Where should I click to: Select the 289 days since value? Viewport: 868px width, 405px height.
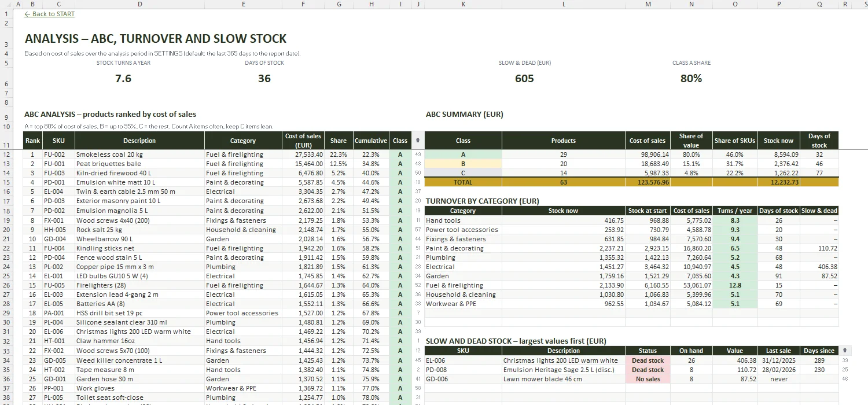click(819, 360)
